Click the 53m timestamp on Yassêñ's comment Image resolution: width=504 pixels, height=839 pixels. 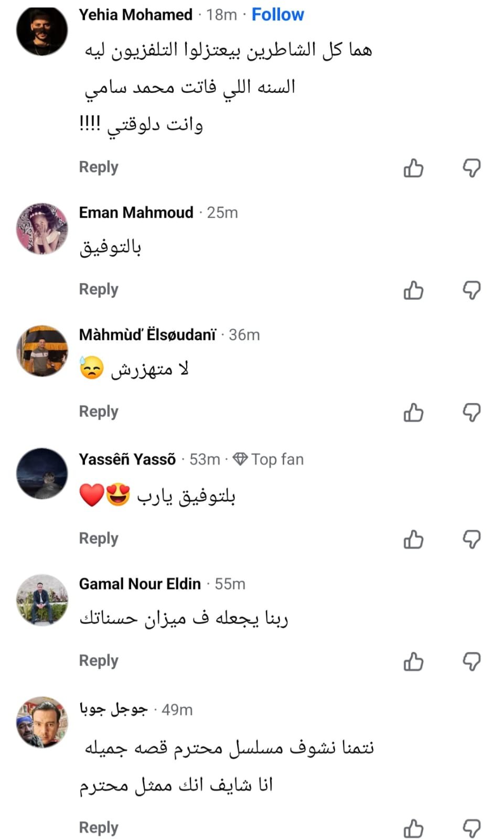204,459
